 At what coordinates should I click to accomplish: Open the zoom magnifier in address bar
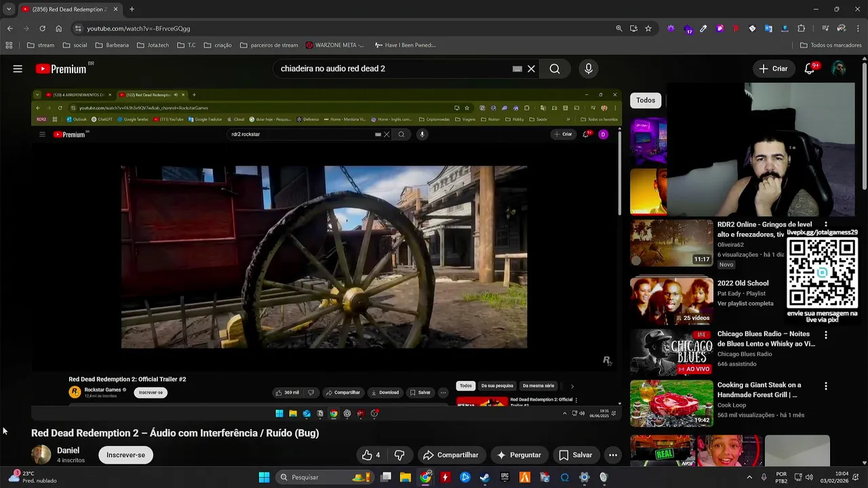coord(618,28)
